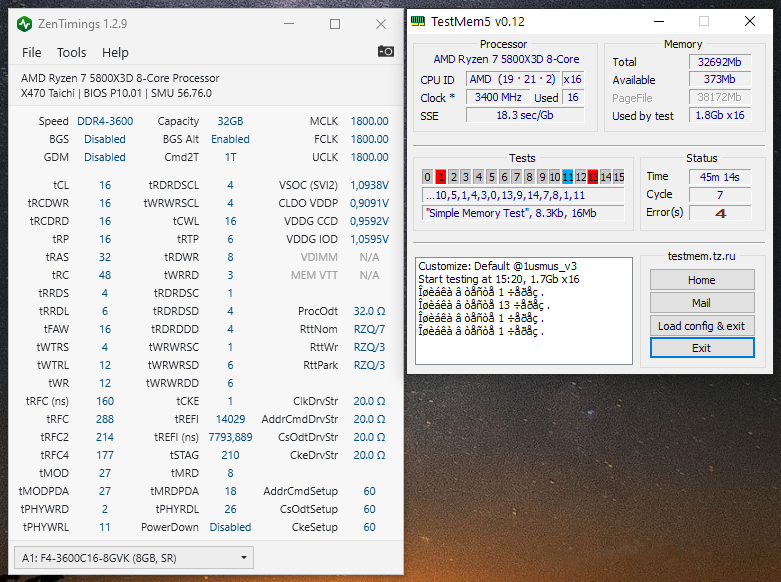Click the "Simple Memory Test" description field
Image resolution: width=781 pixels, height=582 pixels.
tap(523, 213)
